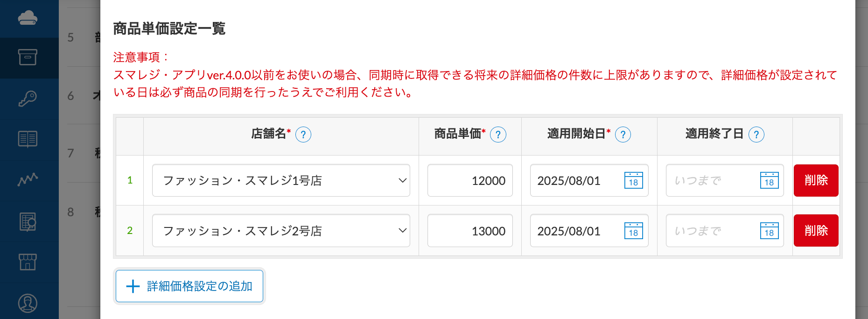Open calendar for row 1 start date
The height and width of the screenshot is (319, 868).
[x=633, y=181]
